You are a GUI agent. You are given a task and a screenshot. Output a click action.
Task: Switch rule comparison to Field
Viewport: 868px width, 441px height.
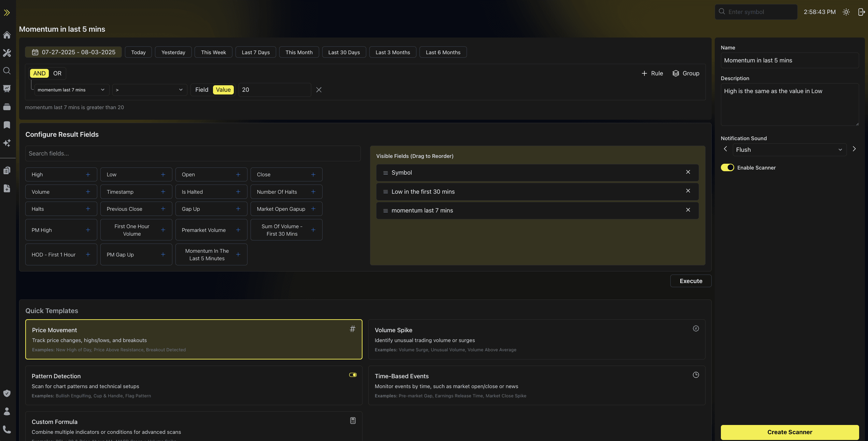pos(201,90)
